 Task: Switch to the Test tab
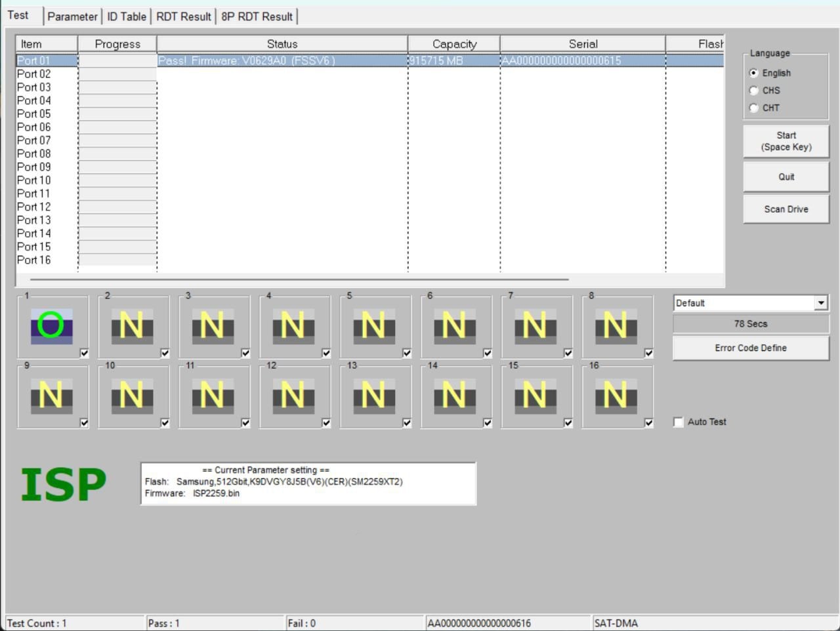tap(18, 15)
